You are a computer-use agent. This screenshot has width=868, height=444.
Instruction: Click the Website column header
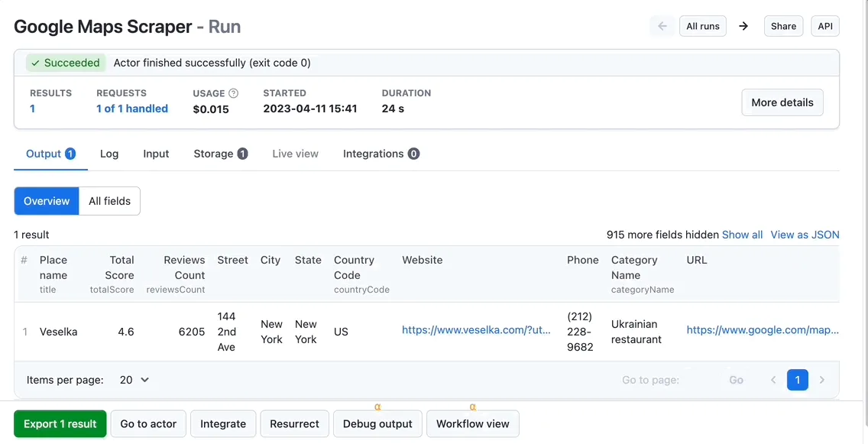[423, 260]
